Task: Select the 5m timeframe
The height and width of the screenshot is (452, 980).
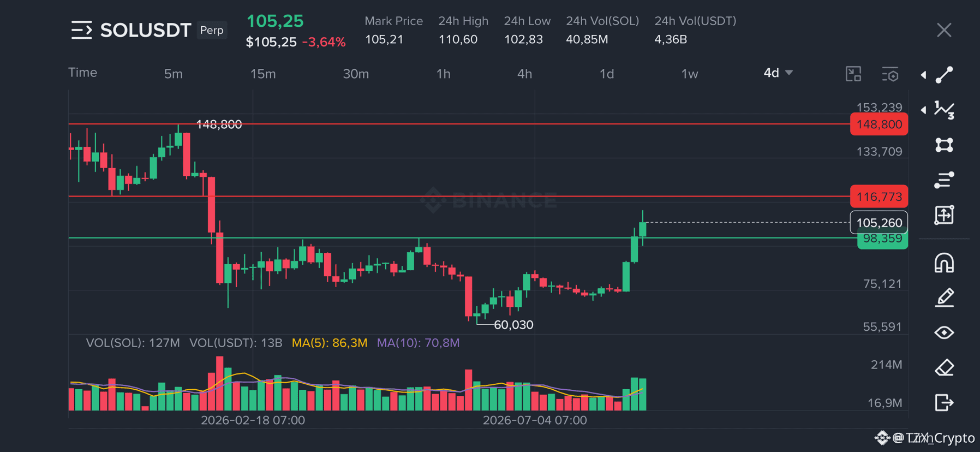Action: 174,74
